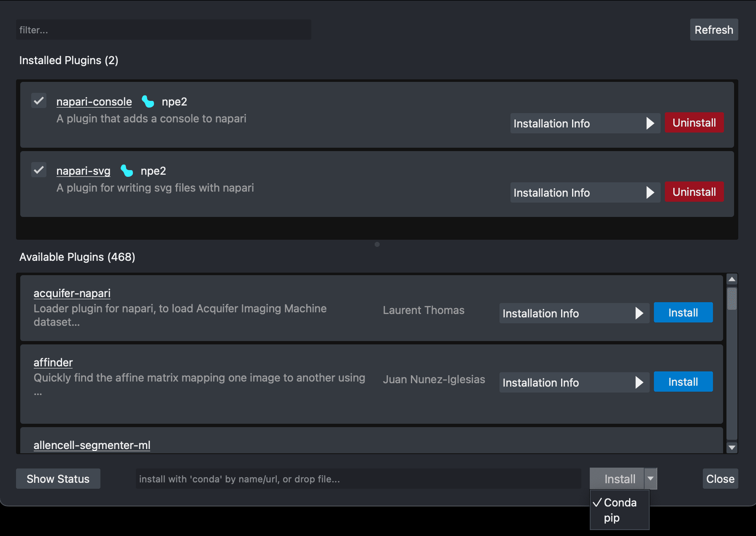Uncheck the napari-svg plugin checkbox

[38, 170]
